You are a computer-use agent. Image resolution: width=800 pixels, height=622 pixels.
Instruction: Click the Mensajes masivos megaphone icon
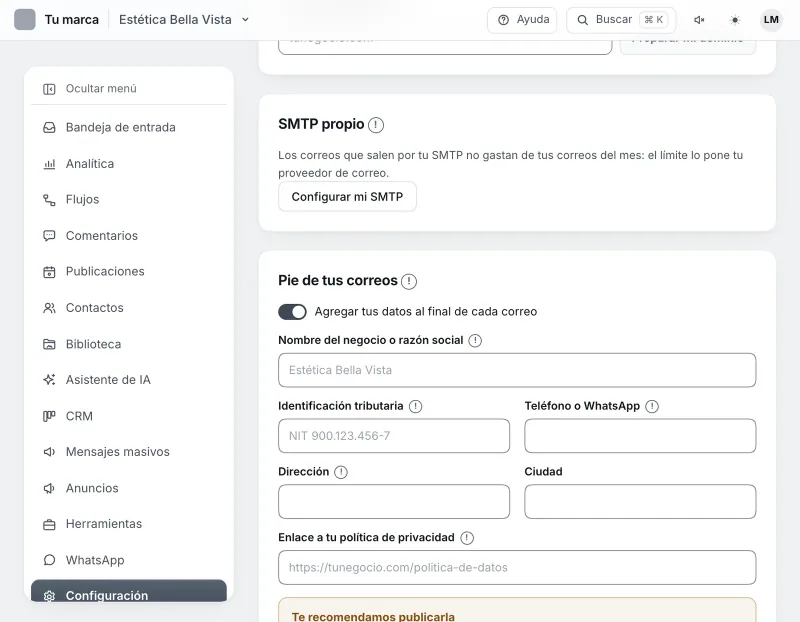click(x=49, y=452)
